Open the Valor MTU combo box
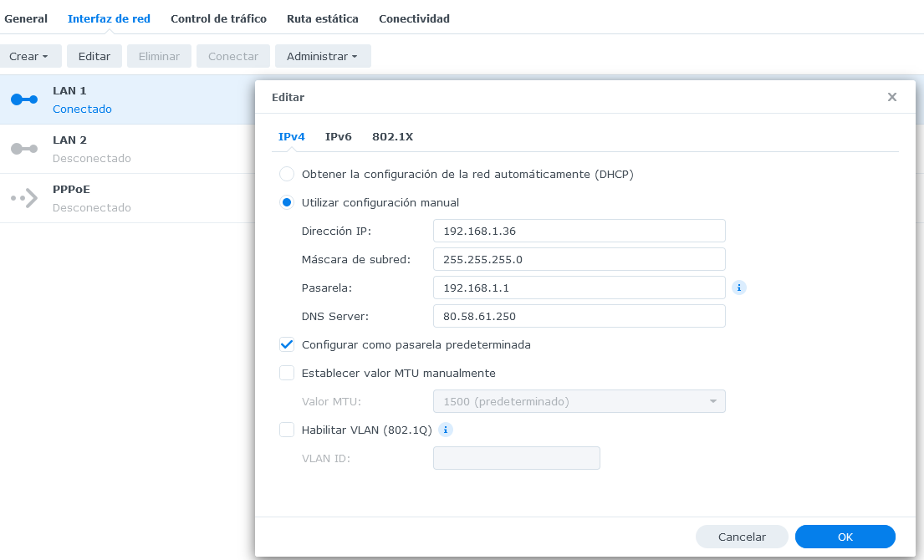This screenshot has height=560, width=924. tap(579, 401)
